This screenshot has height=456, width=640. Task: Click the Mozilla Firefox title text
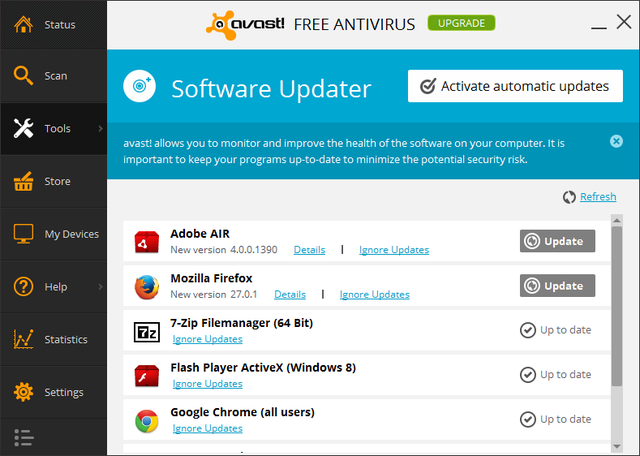(211, 278)
